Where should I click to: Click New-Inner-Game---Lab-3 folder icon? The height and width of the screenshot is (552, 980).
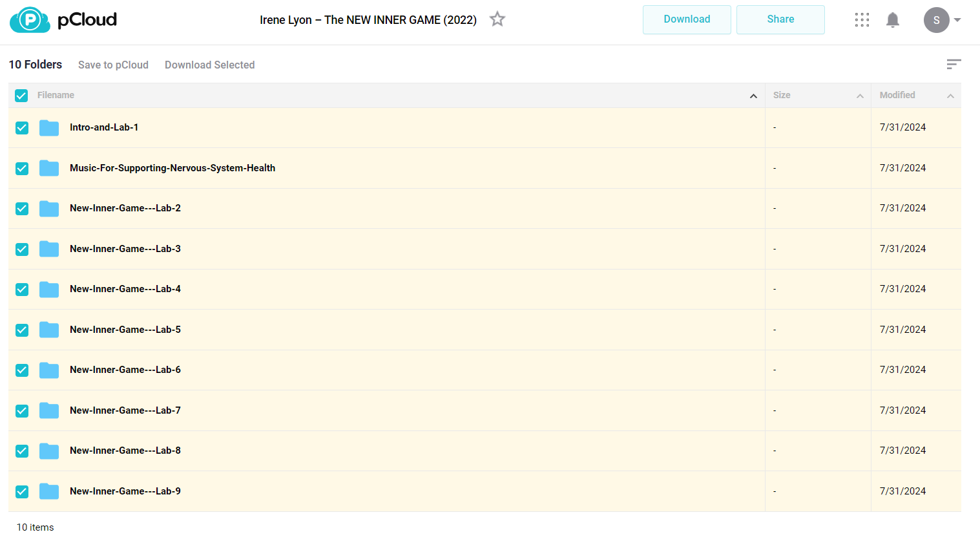pyautogui.click(x=49, y=249)
